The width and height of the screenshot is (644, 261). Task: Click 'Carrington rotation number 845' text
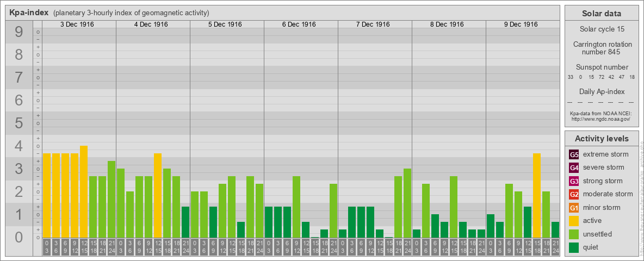pos(602,48)
